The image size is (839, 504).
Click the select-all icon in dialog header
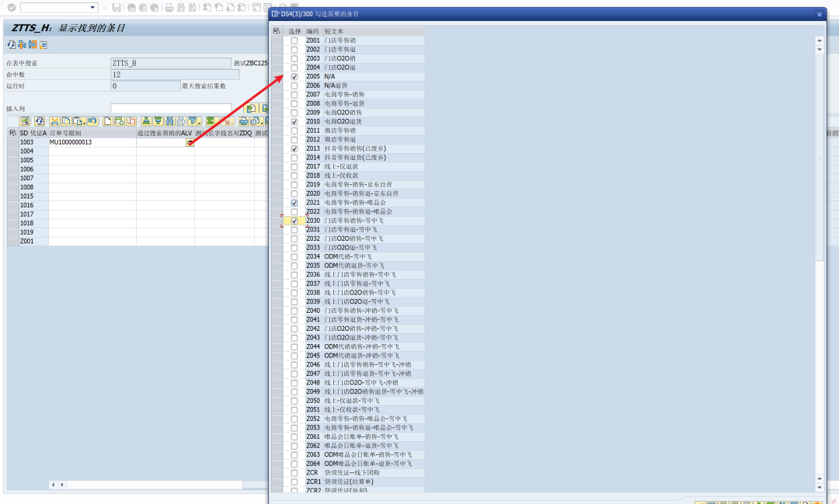pyautogui.click(x=277, y=32)
